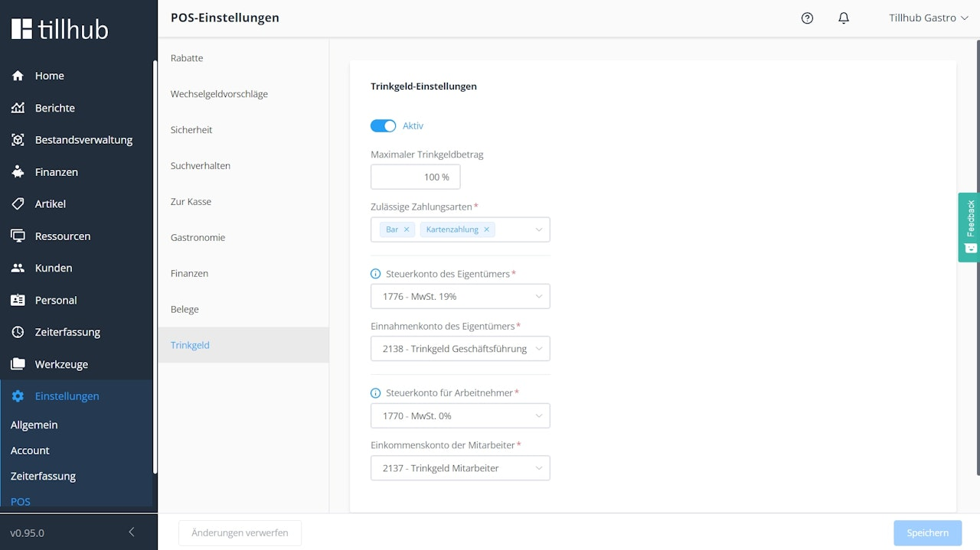Expand Einkommenskonto der Mitarbeiter dropdown
Viewport: 980px width, 550px height.
click(x=460, y=468)
